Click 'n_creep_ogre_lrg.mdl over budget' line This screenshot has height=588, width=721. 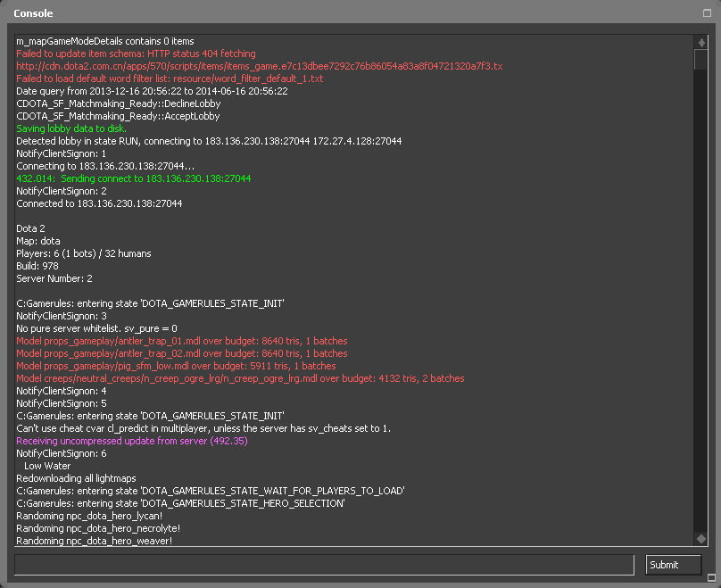tap(240, 378)
